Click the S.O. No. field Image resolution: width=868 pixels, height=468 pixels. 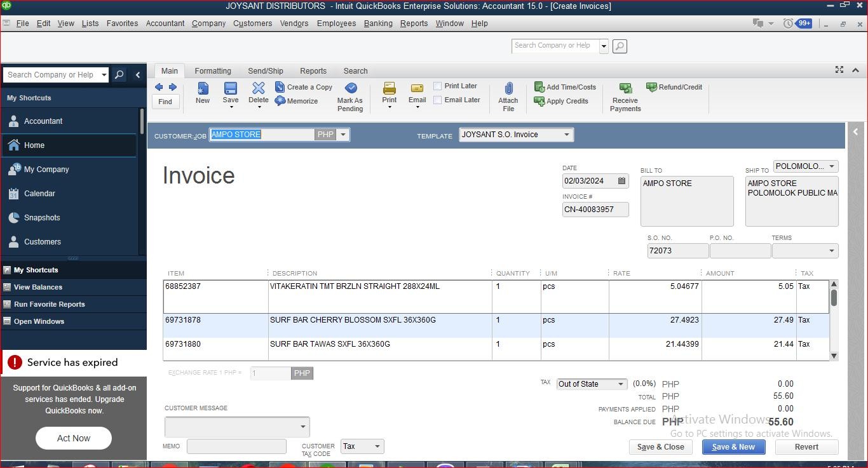(x=678, y=251)
